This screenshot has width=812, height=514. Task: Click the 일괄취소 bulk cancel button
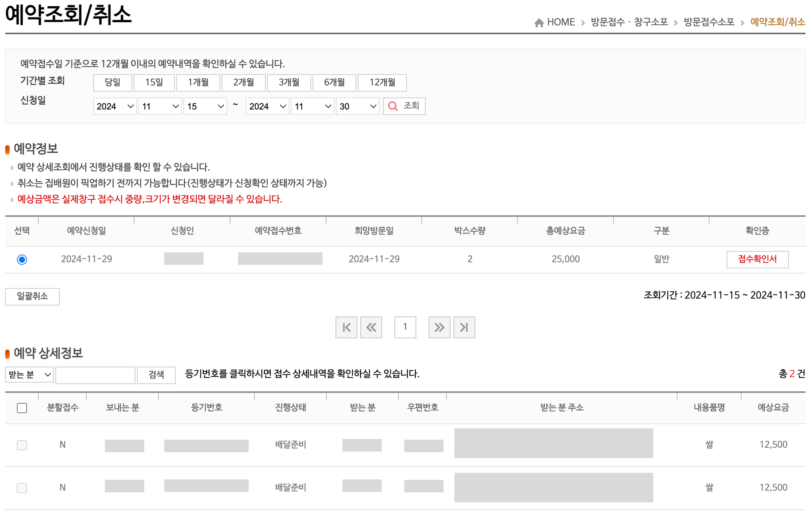32,297
